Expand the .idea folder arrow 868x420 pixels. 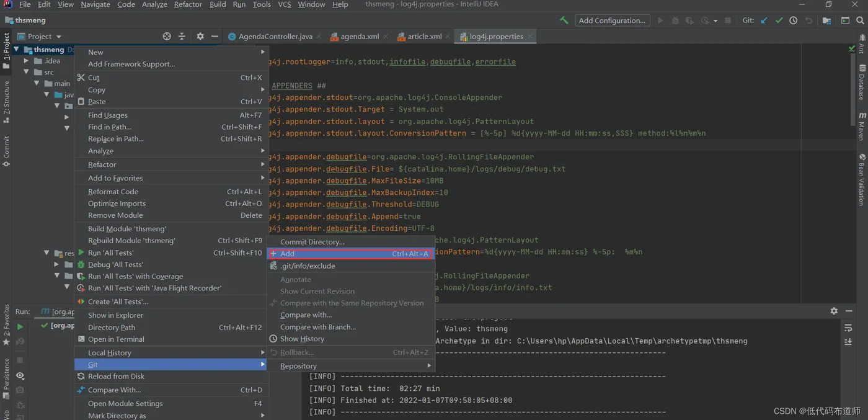coord(26,61)
